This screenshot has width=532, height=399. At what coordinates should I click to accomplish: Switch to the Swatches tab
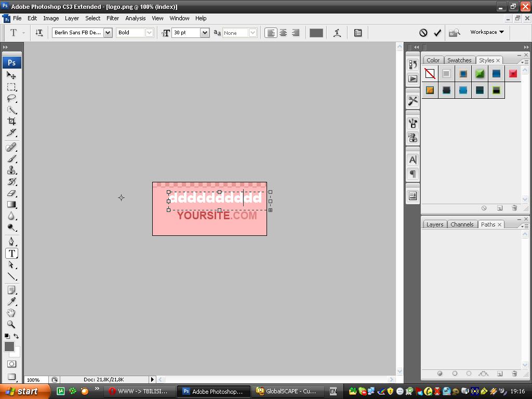coord(459,60)
